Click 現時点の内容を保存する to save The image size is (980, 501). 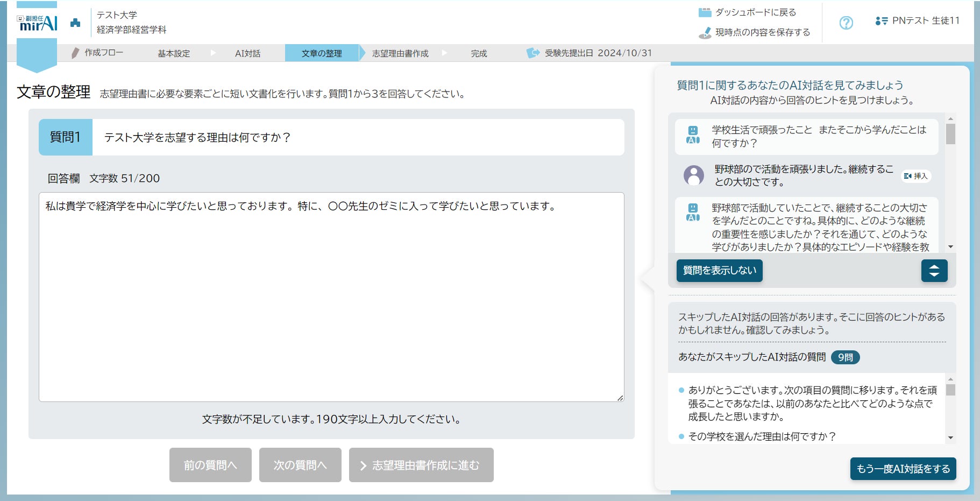[763, 32]
